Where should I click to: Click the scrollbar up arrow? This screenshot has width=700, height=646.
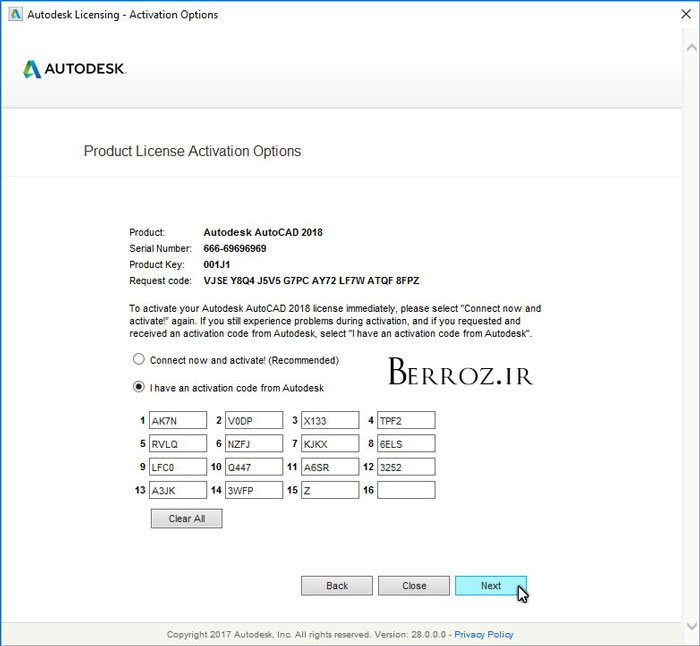pos(691,48)
